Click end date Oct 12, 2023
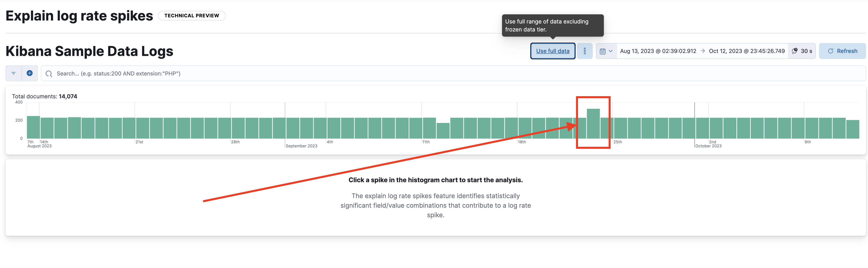 [x=747, y=51]
